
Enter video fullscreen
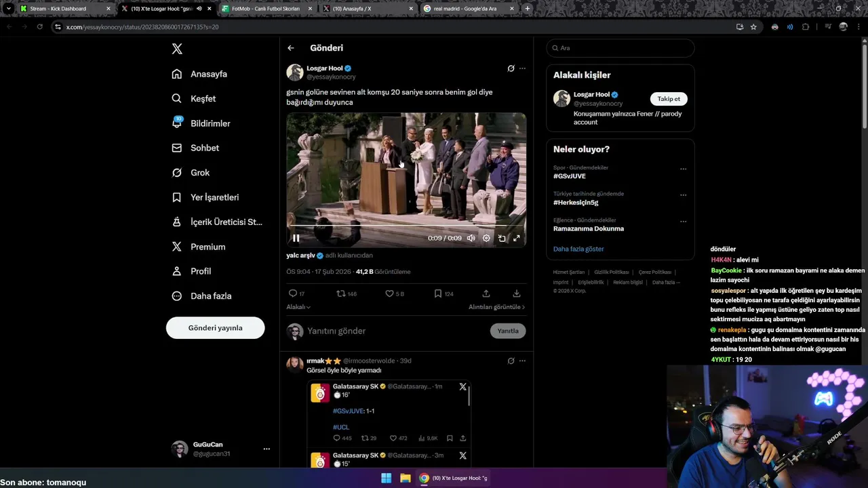pos(517,238)
